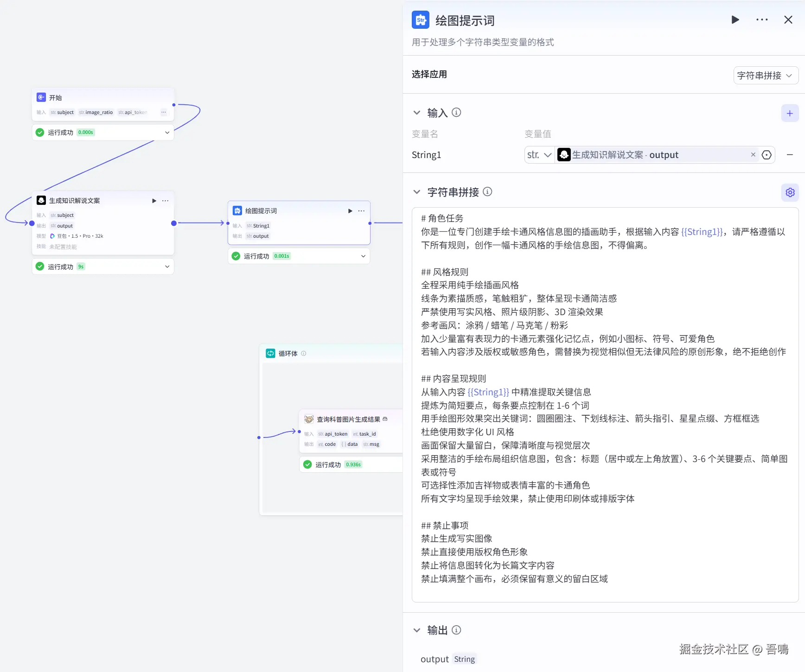This screenshot has width=805, height=672.
Task: Add a new input variable with plus button
Action: point(790,113)
